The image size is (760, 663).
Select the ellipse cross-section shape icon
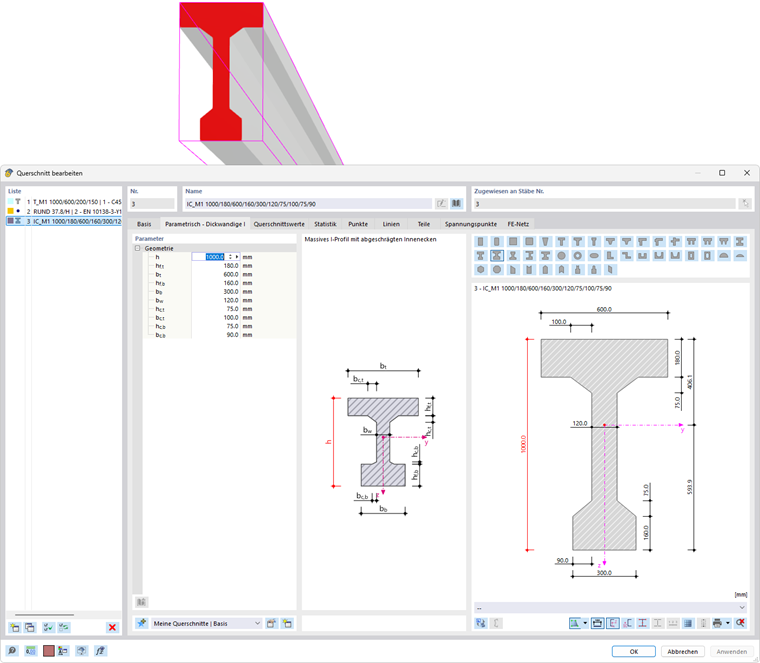[594, 255]
